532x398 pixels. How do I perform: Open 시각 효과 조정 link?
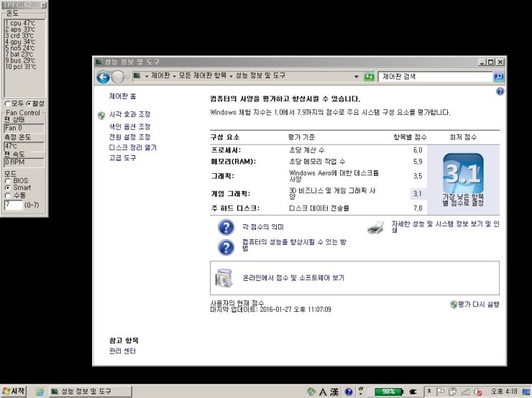(x=129, y=114)
